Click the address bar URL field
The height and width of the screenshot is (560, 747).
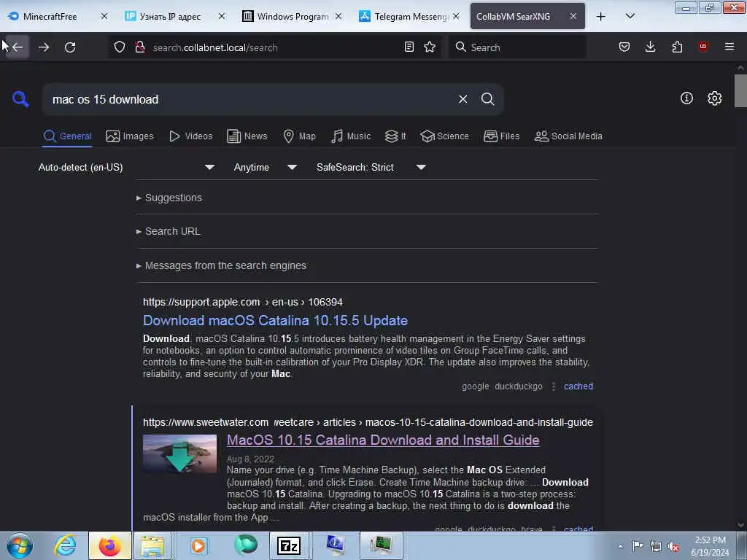tap(274, 47)
